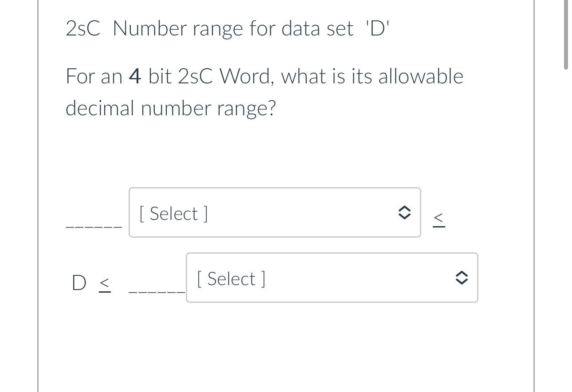Click the first [ Select ] placeholder text
This screenshot has width=572, height=392.
pos(173,213)
